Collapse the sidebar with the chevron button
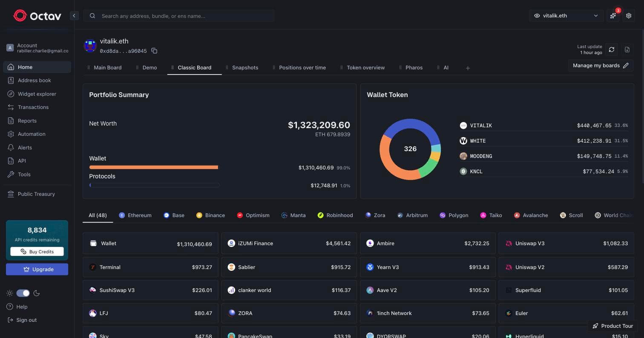 coord(74,16)
